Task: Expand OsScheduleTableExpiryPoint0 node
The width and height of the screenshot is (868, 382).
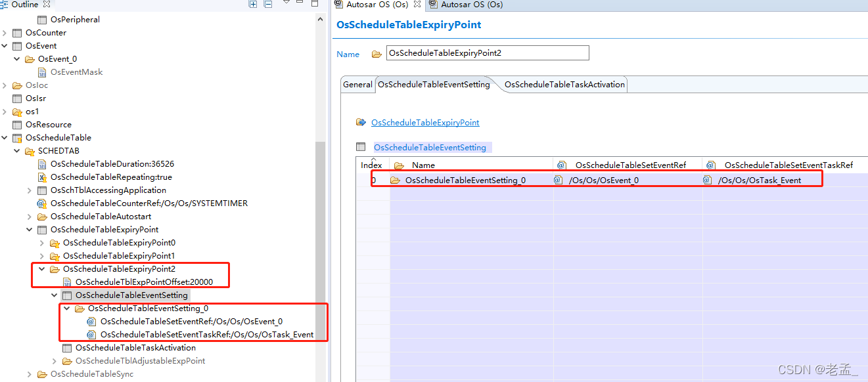Action: click(x=42, y=243)
